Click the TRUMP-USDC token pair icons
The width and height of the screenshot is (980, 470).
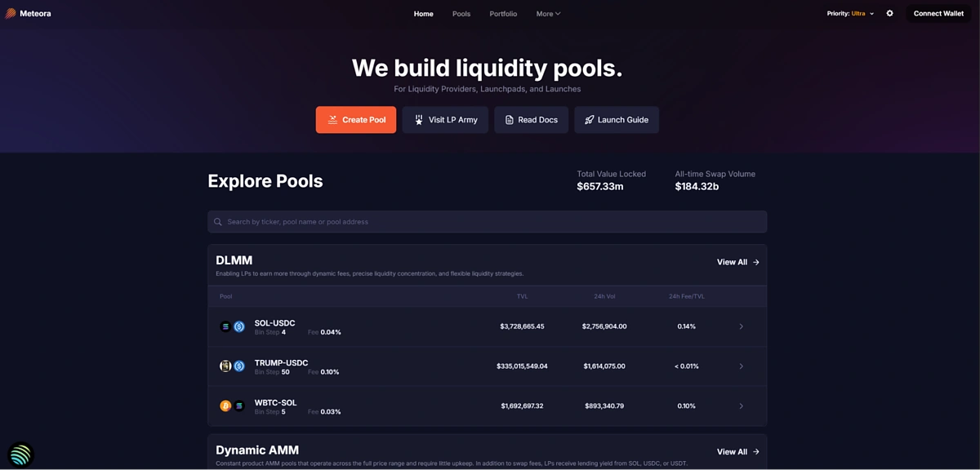(232, 366)
